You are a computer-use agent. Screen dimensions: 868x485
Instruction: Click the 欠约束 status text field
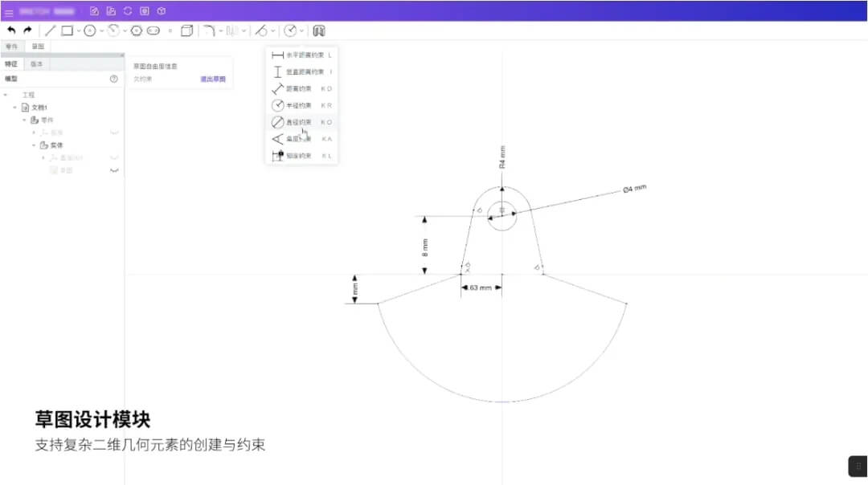pyautogui.click(x=142, y=79)
